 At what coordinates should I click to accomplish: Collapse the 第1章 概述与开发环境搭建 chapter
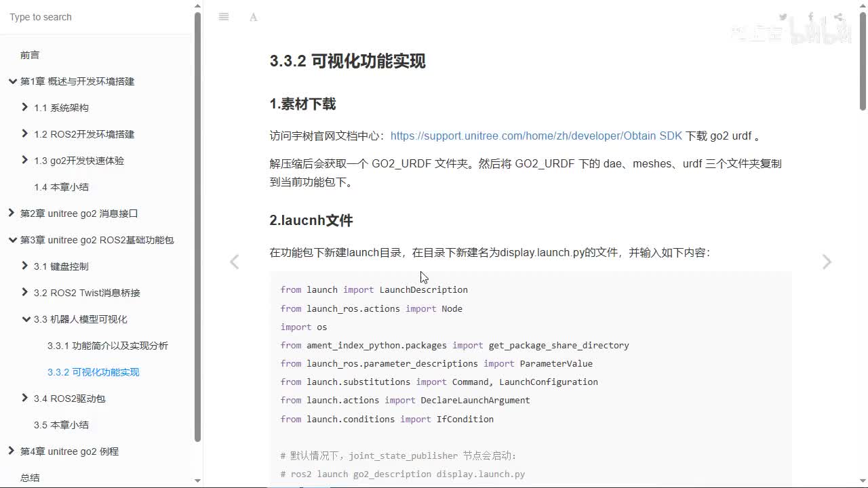[12, 81]
